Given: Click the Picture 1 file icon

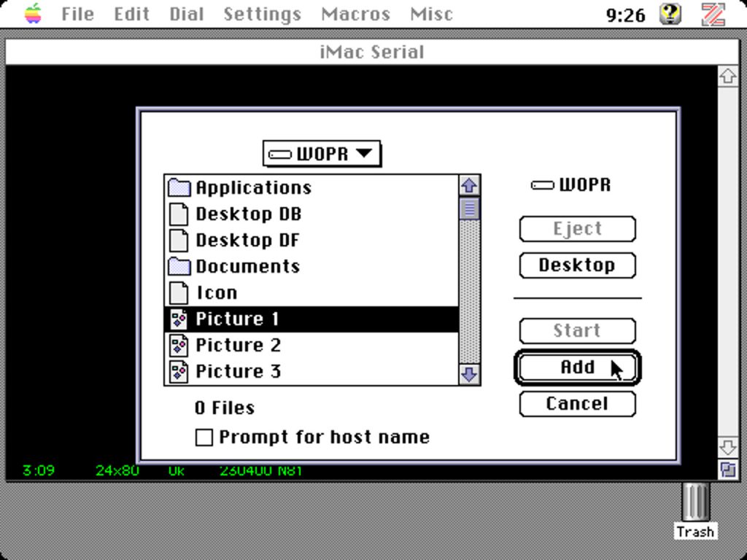Looking at the screenshot, I should point(179,319).
